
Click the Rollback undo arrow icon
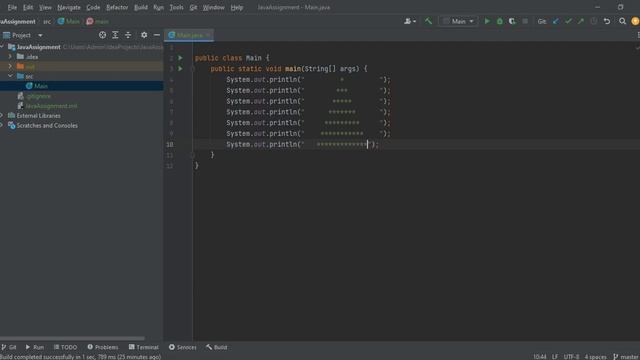tap(607, 21)
